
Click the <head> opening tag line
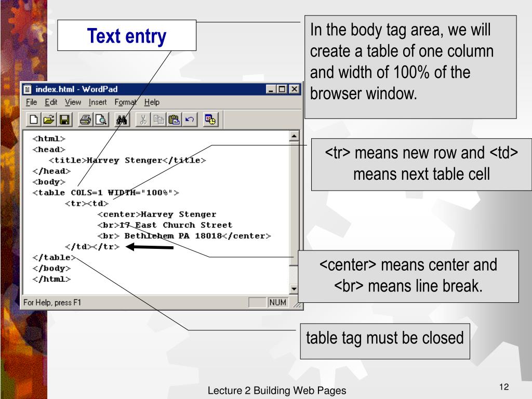pos(49,150)
